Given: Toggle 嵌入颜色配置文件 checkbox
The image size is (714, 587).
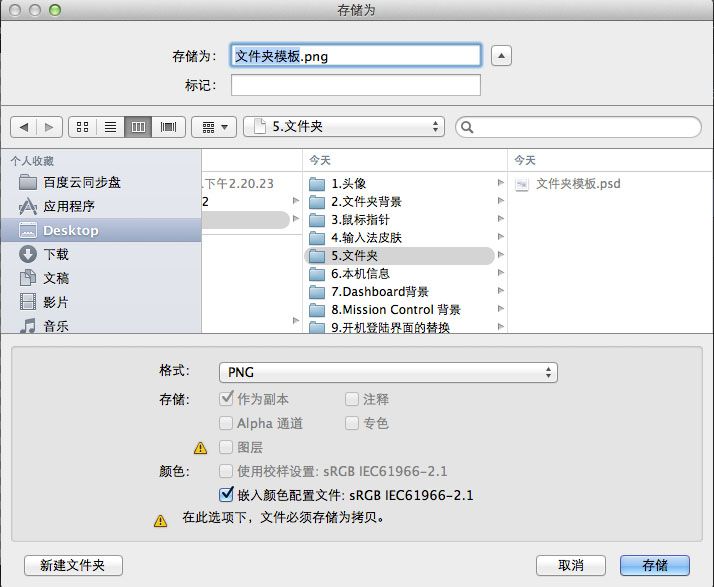Looking at the screenshot, I should [226, 494].
